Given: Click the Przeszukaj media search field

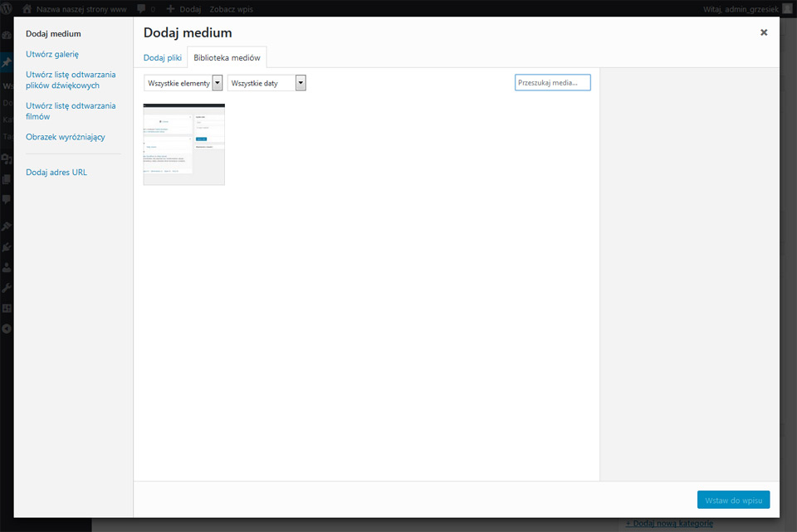Looking at the screenshot, I should coord(553,82).
